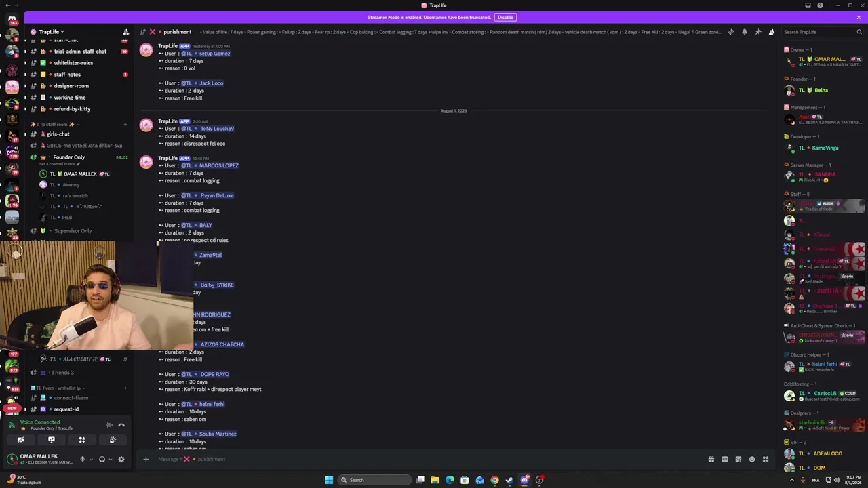Open the GIF picker
Image resolution: width=868 pixels, height=488 pixels.
[724, 459]
